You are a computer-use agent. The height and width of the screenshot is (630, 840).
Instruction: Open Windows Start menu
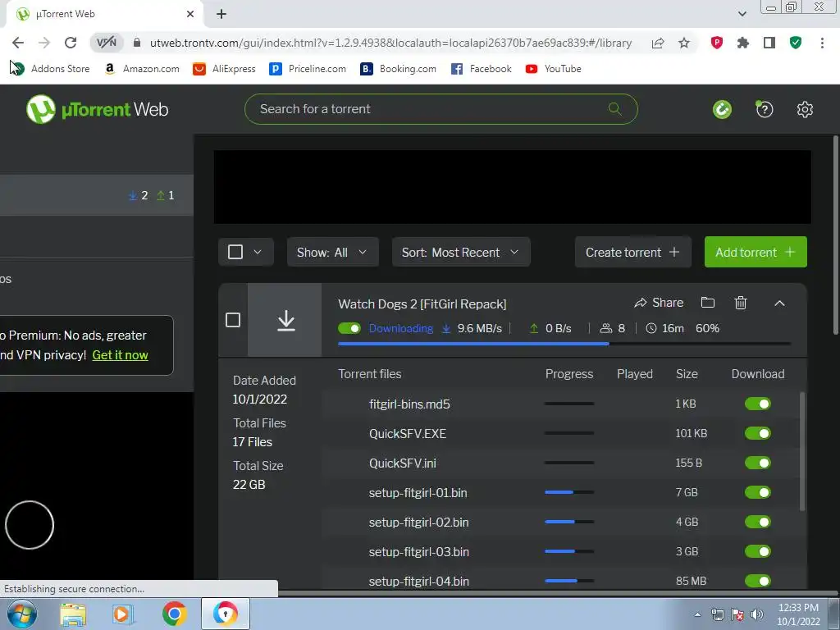click(x=22, y=614)
